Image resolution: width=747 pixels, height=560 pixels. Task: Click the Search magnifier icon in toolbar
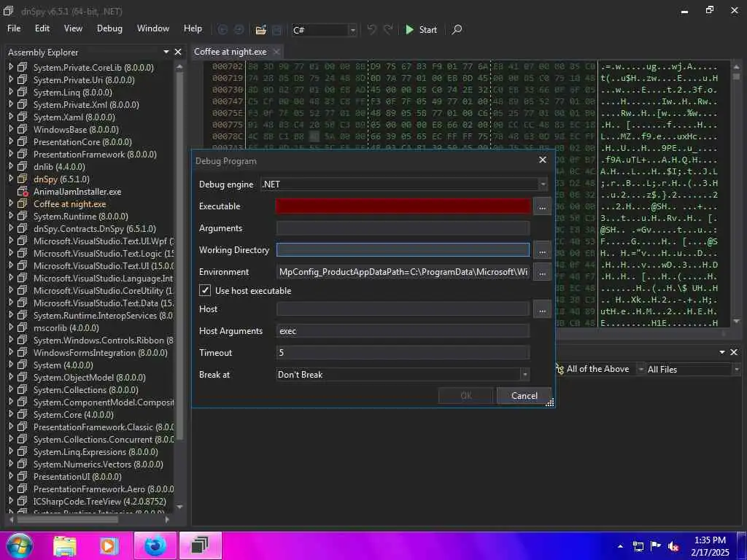pos(457,29)
